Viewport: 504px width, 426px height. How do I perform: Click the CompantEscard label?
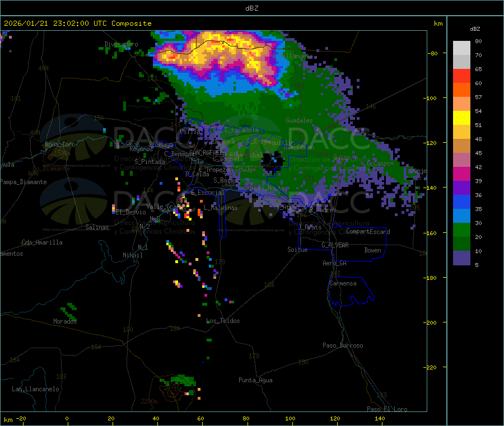pos(368,232)
